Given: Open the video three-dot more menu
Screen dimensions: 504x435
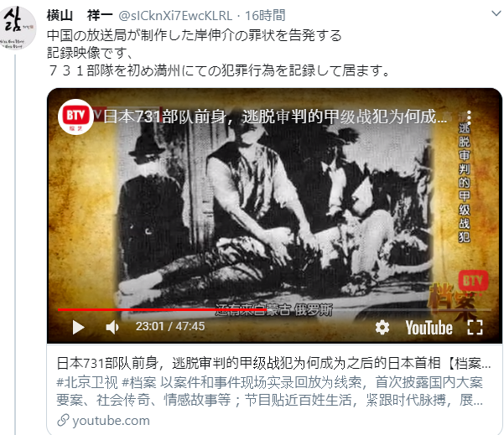Looking at the screenshot, I should click(469, 117).
